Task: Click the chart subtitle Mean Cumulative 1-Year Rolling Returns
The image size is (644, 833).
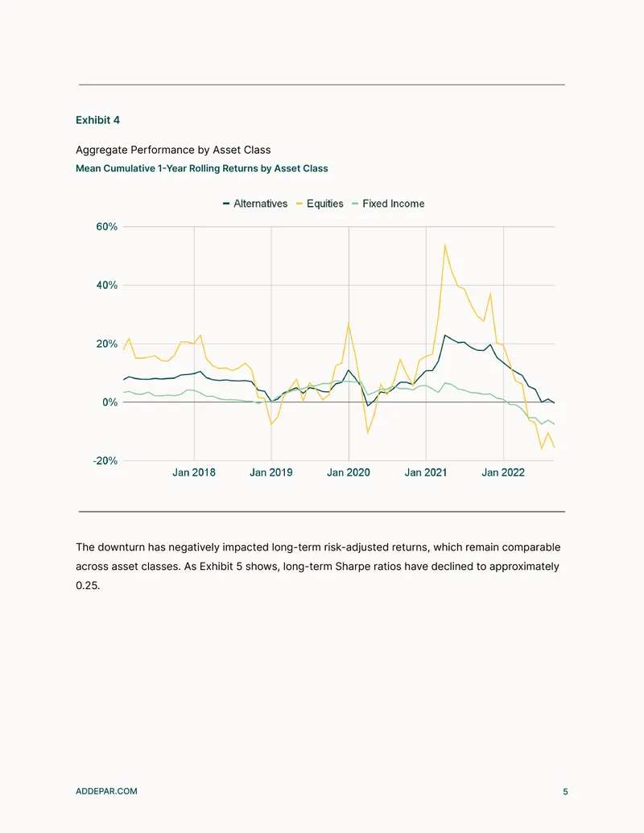Action: click(x=202, y=168)
